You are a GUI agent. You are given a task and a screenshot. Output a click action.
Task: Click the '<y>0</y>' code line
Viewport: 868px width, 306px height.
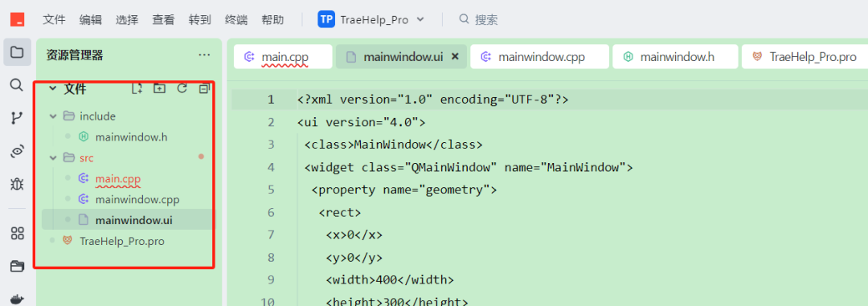354,258
